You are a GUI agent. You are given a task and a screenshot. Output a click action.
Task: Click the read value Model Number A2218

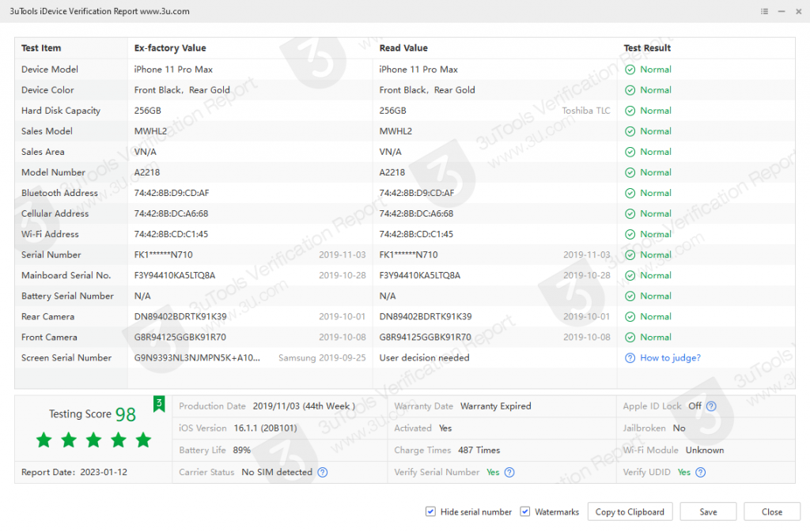[x=392, y=172]
